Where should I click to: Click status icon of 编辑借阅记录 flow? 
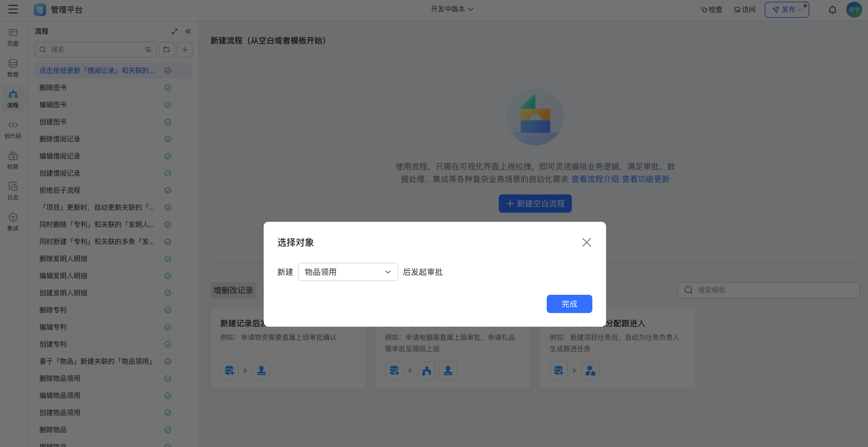click(168, 156)
